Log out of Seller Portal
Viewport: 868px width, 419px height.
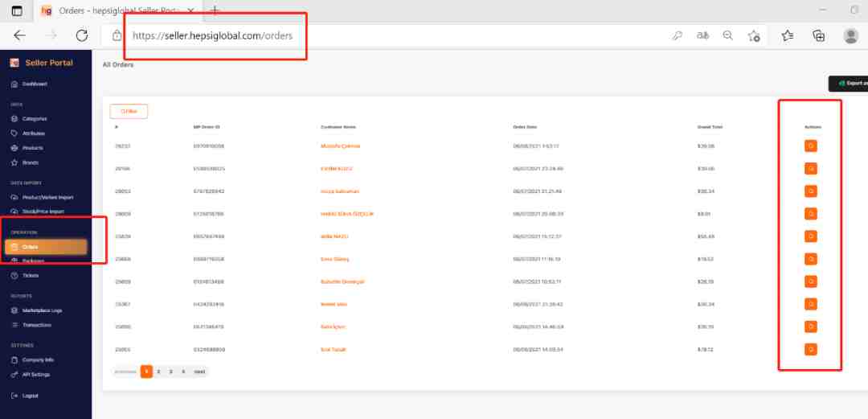(25, 396)
